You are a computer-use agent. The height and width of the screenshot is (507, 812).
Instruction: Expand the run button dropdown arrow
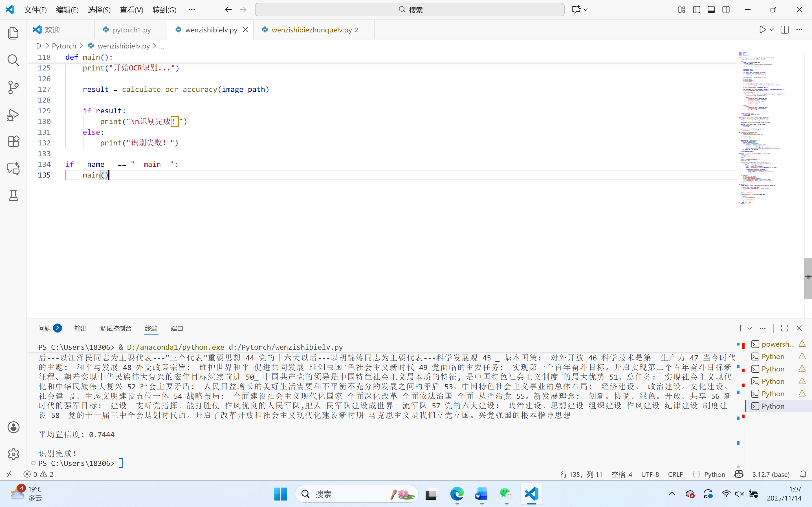[772, 30]
